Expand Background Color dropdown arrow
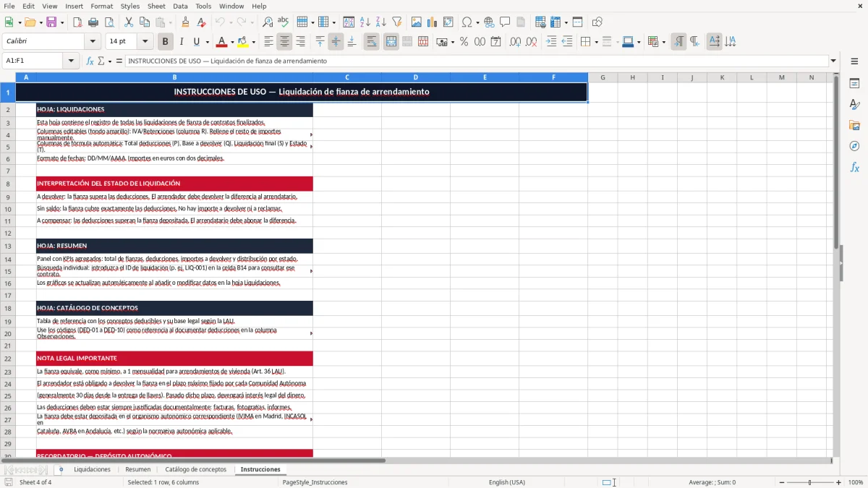Viewport: 868px width, 488px height. pyautogui.click(x=253, y=42)
